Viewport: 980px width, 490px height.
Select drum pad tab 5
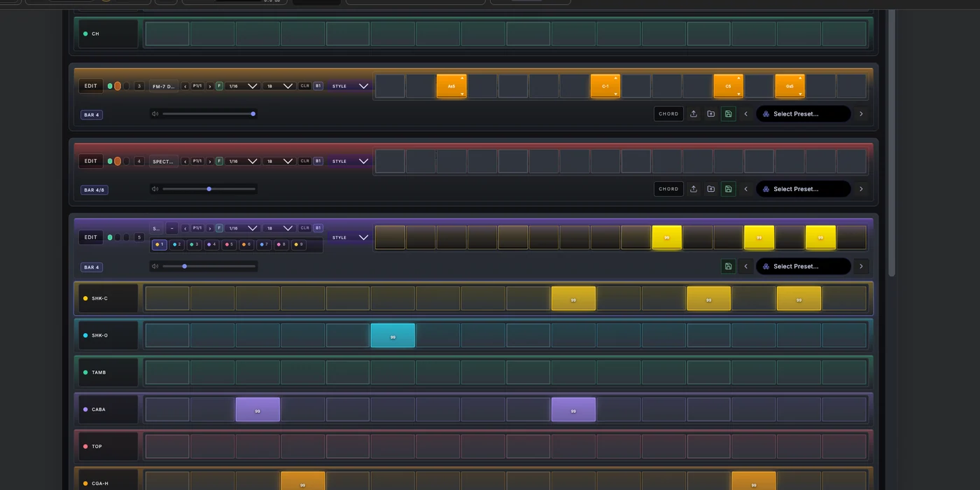229,245
